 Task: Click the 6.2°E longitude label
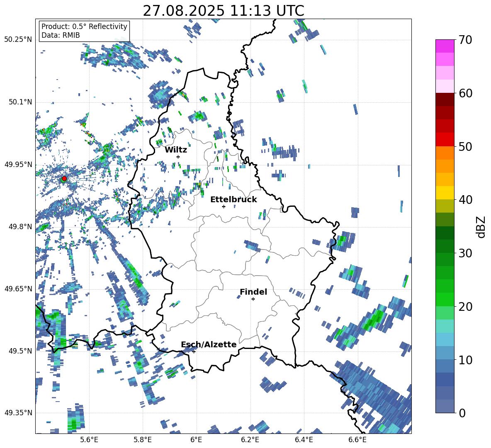[x=250, y=440]
